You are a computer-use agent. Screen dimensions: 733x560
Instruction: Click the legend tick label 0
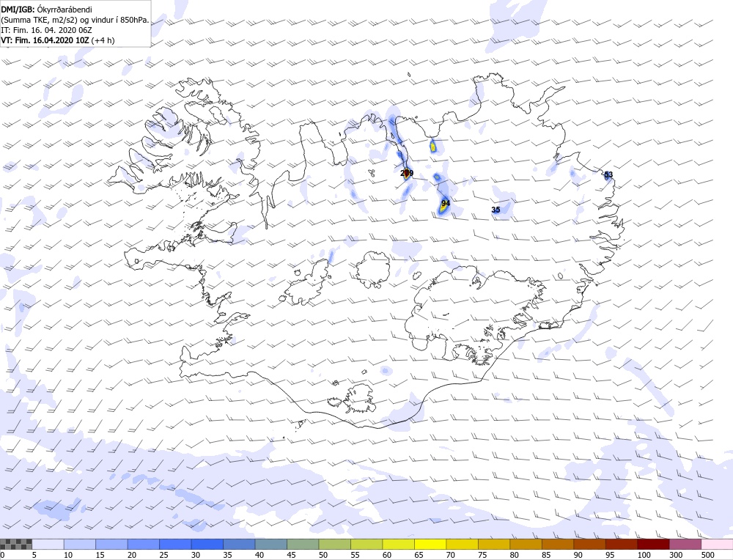click(x=2, y=555)
